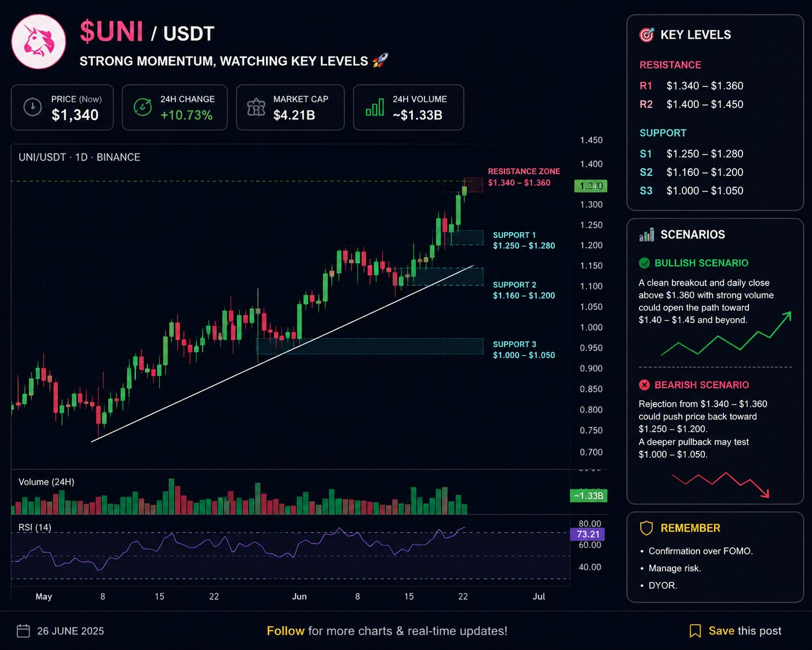Click the rocket emoji after the headline
Image resolution: width=812 pixels, height=650 pixels.
click(x=380, y=60)
